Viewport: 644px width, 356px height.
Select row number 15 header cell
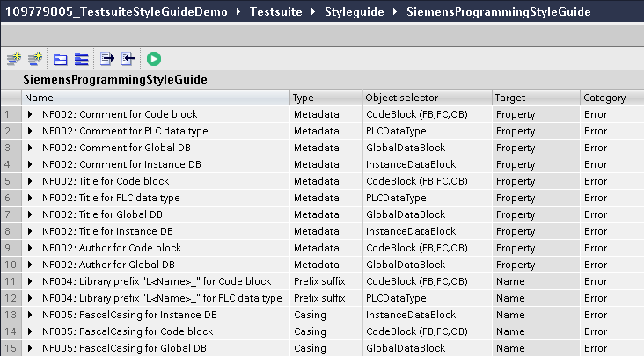(11, 348)
